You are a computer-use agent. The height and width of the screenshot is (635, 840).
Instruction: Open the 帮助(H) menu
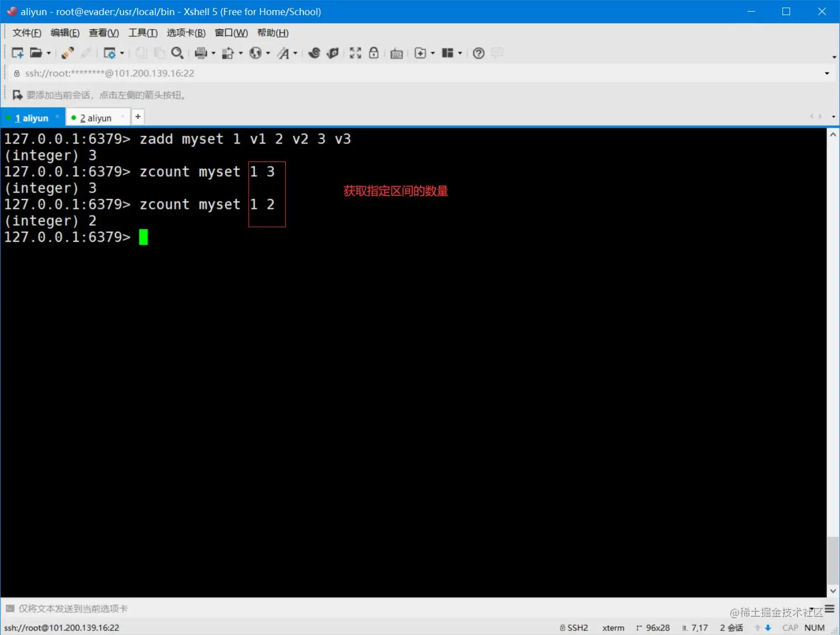pyautogui.click(x=273, y=33)
